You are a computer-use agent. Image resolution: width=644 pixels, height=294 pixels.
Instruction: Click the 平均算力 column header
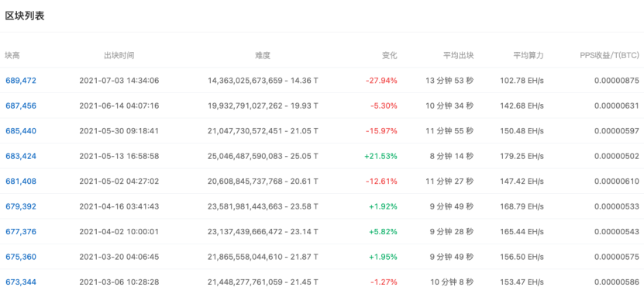pos(529,56)
